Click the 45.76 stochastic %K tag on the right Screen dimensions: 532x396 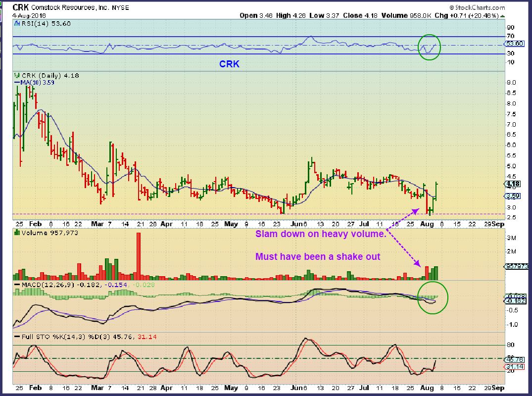tap(514, 359)
